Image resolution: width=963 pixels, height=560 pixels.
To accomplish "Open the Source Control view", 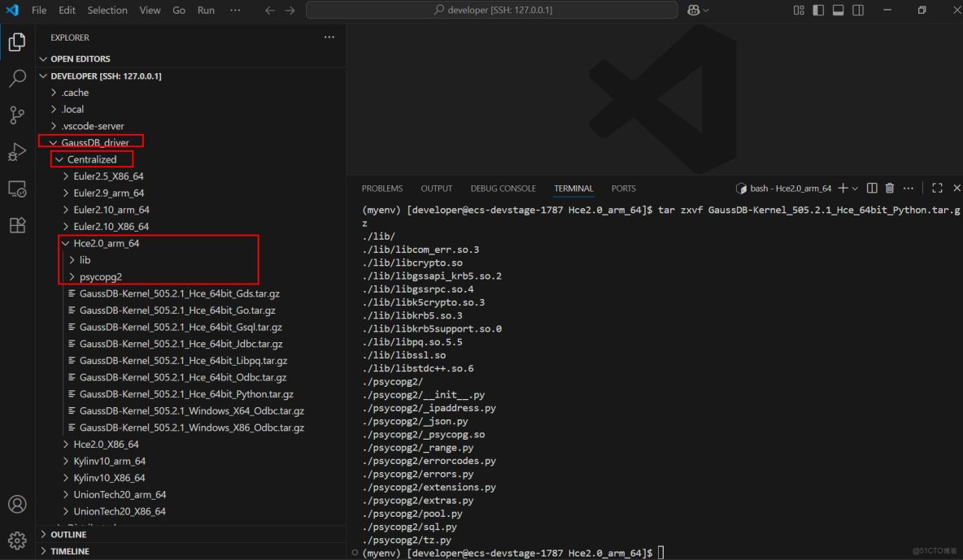I will coord(17,115).
